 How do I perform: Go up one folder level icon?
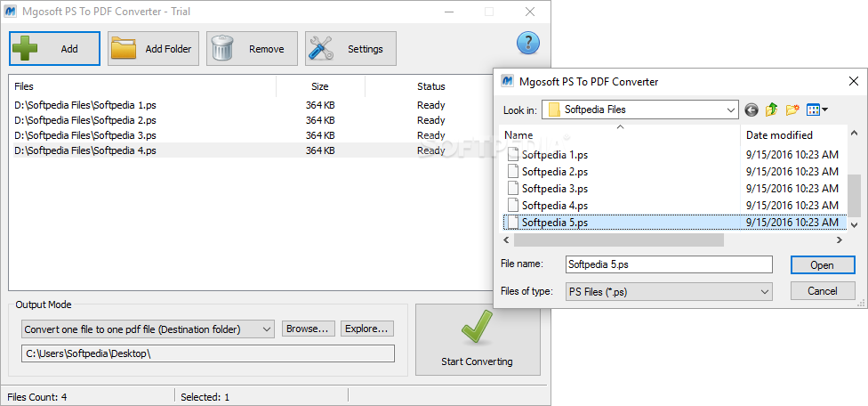tap(772, 110)
